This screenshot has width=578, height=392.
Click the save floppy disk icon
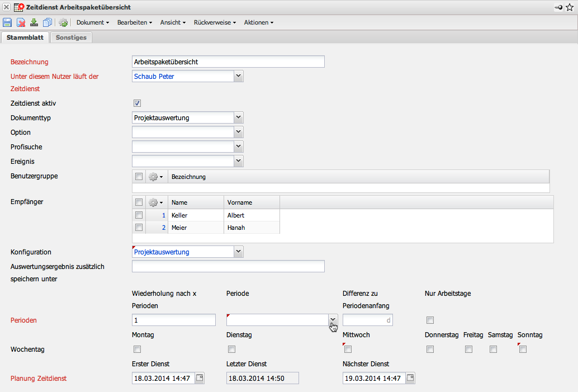7,22
